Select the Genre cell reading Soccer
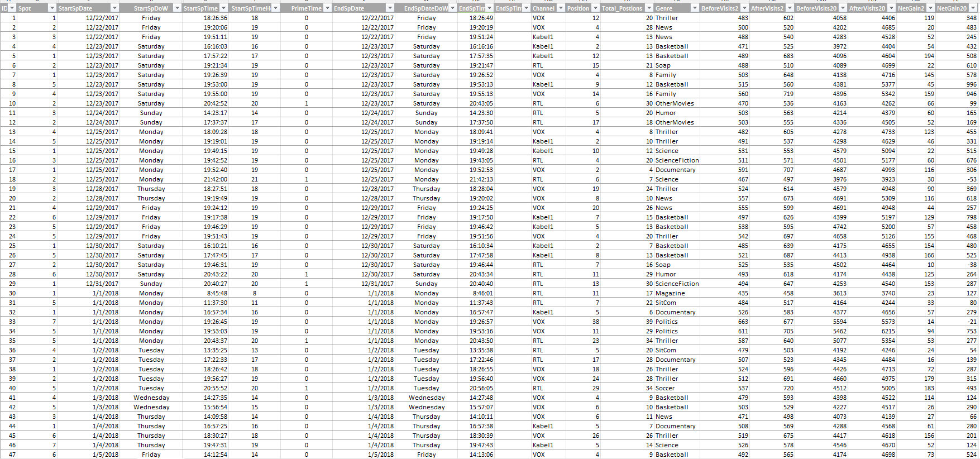Viewport: 980px width, 459px height. (677, 388)
